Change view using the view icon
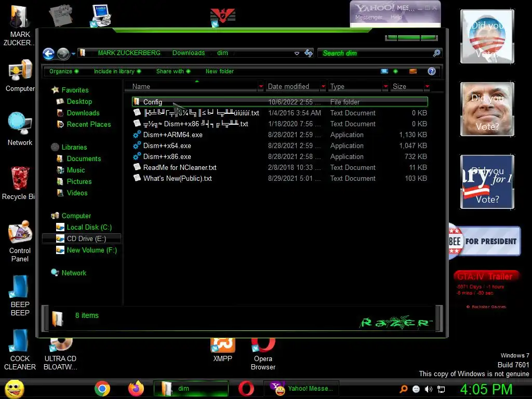The height and width of the screenshot is (399, 532). [384, 71]
